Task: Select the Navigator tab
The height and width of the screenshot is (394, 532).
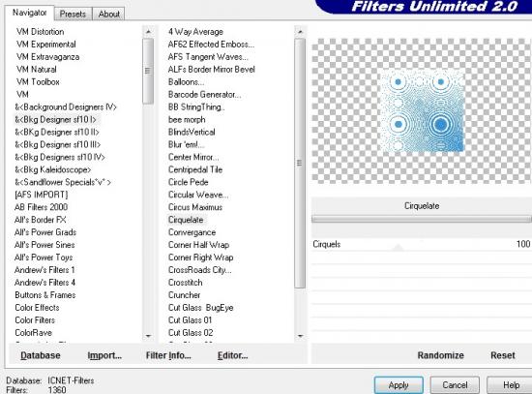Action: click(30, 13)
